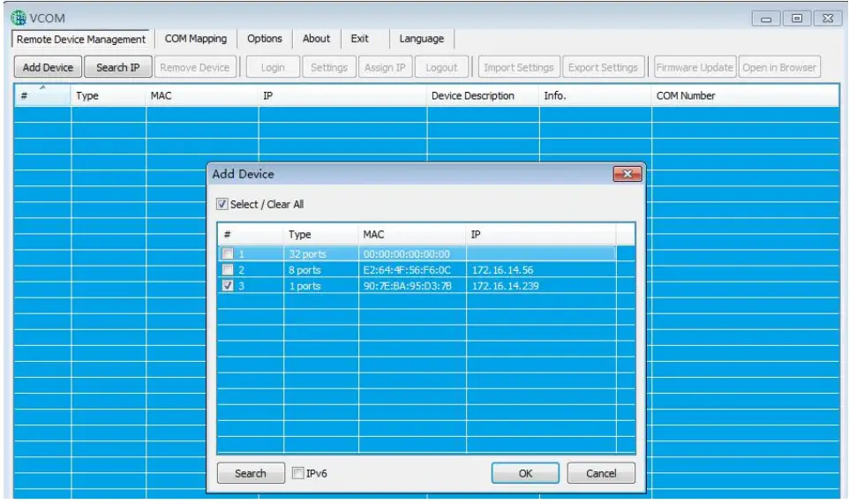Select MAC address 90:7E:BA:95:D3:7B
Viewport: 849px width, 504px height.
pyautogui.click(x=407, y=286)
